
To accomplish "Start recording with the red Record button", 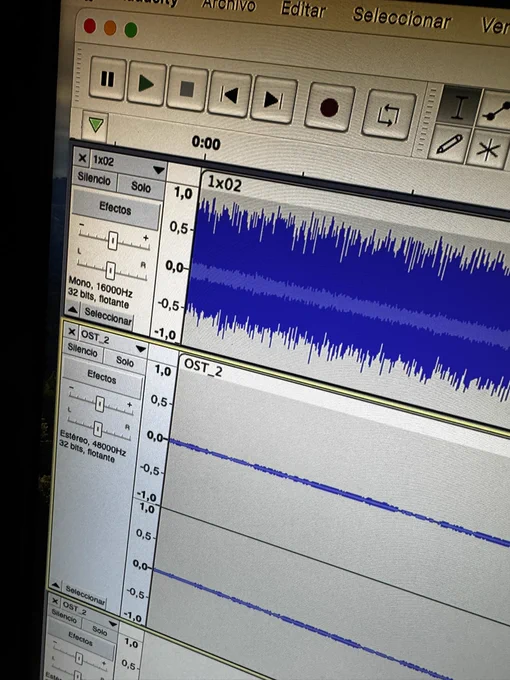I will pyautogui.click(x=329, y=108).
